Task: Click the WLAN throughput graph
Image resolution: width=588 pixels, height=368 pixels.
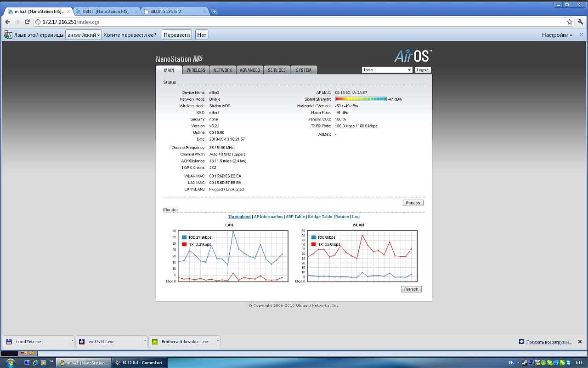Action: coord(362,256)
